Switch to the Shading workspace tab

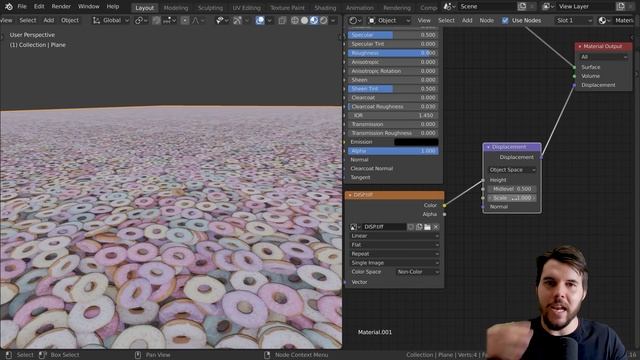(325, 8)
